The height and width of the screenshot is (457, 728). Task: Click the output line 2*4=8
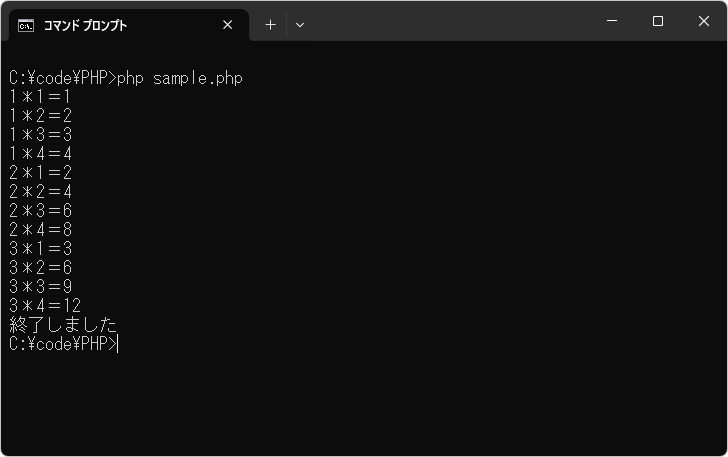40,230
